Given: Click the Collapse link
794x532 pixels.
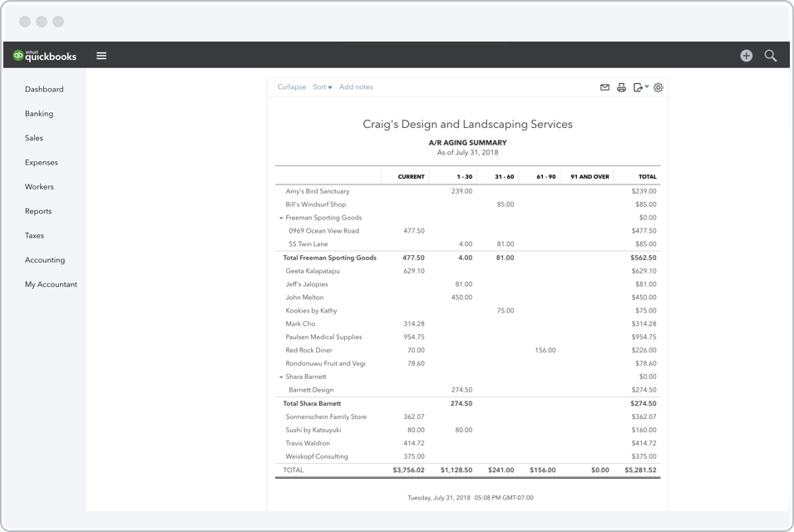Looking at the screenshot, I should click(x=292, y=87).
